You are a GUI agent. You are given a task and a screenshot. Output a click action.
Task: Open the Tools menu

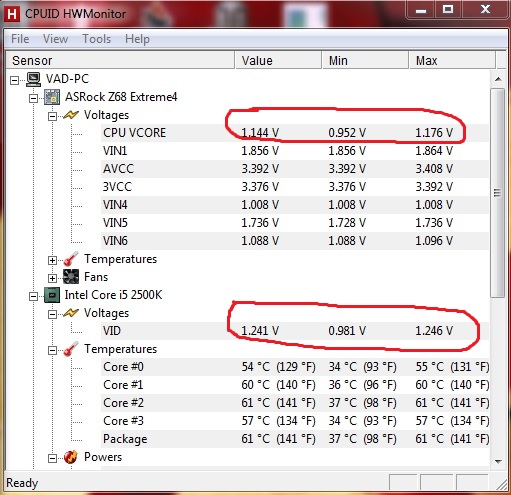coord(96,39)
